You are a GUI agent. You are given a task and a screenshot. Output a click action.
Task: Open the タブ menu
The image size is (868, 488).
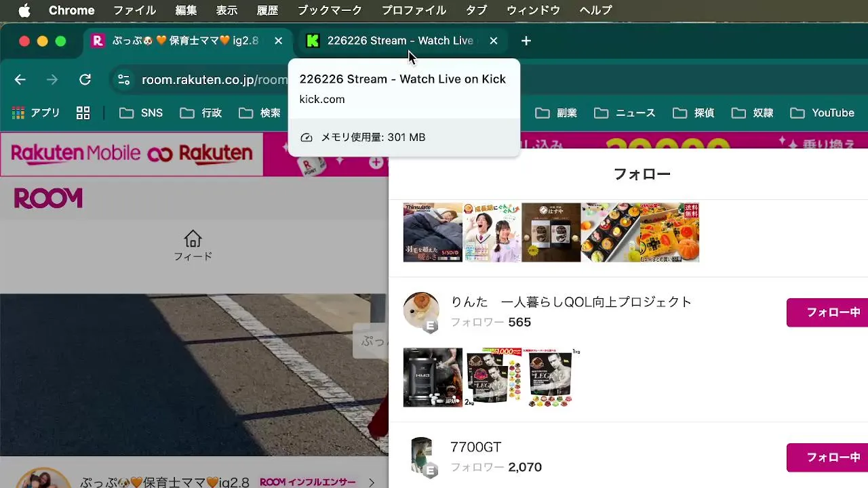point(476,10)
